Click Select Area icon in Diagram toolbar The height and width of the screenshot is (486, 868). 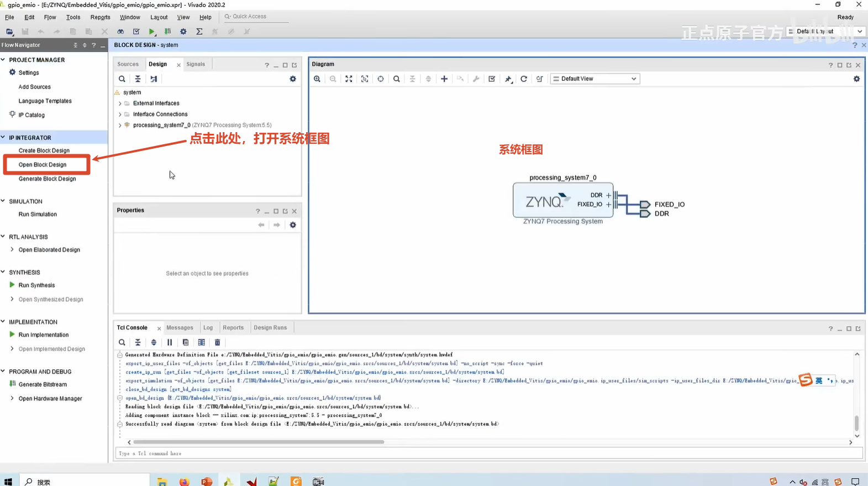[x=365, y=79]
